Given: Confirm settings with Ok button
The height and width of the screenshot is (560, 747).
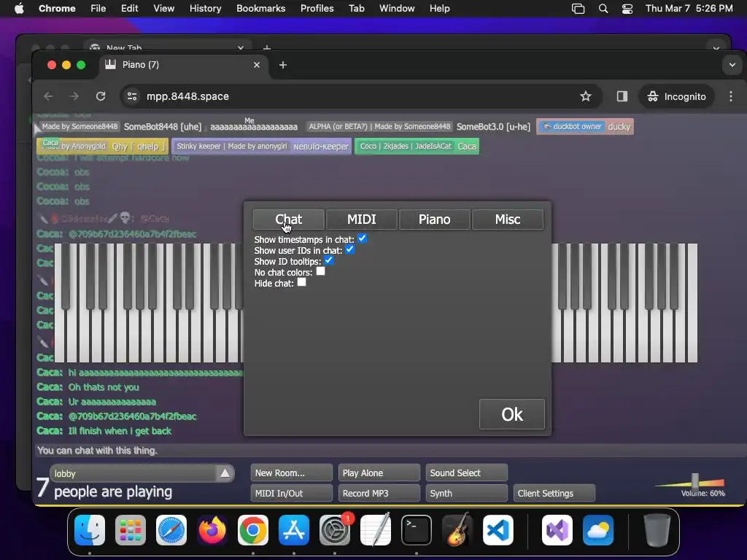Looking at the screenshot, I should point(512,414).
